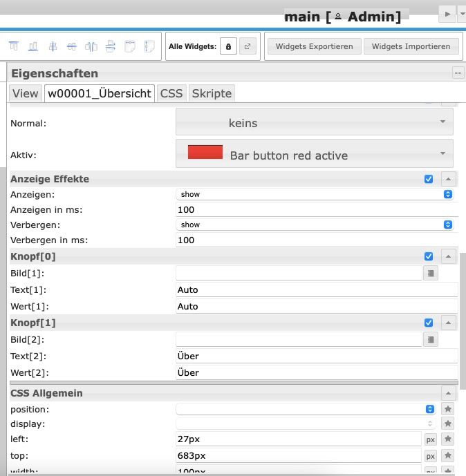Open the position CSS dropdown
This screenshot has height=476, width=466.
(x=306, y=409)
